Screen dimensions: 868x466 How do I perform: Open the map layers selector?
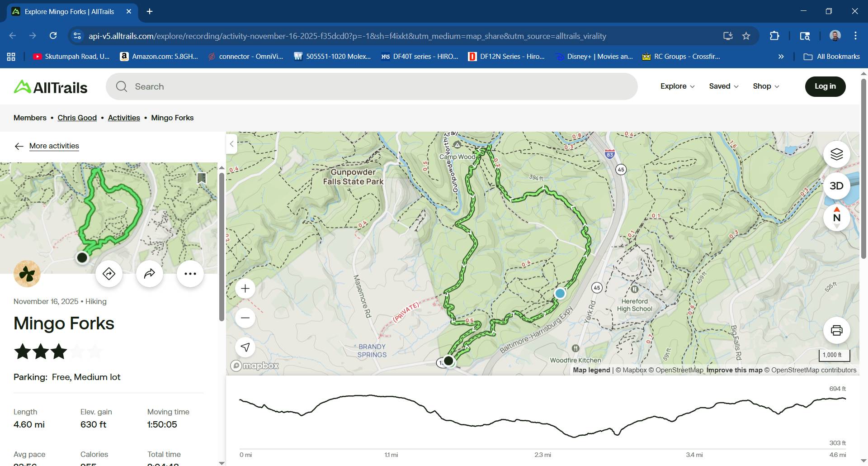click(x=836, y=154)
